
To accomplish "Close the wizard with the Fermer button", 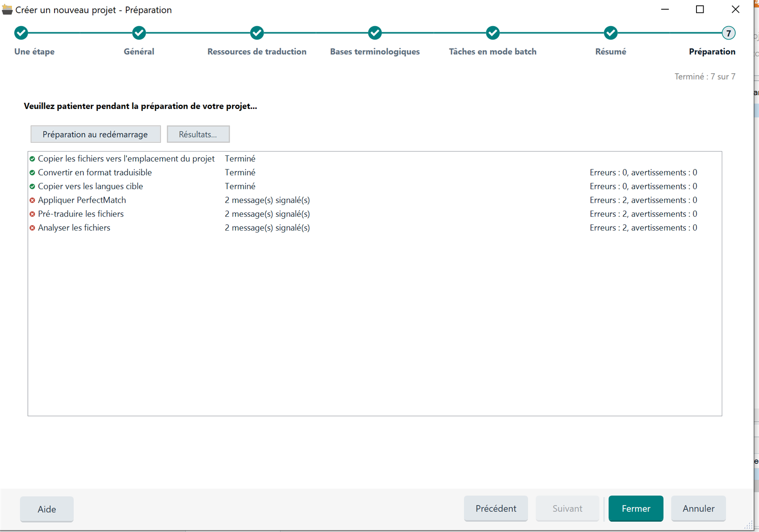I will coord(636,509).
